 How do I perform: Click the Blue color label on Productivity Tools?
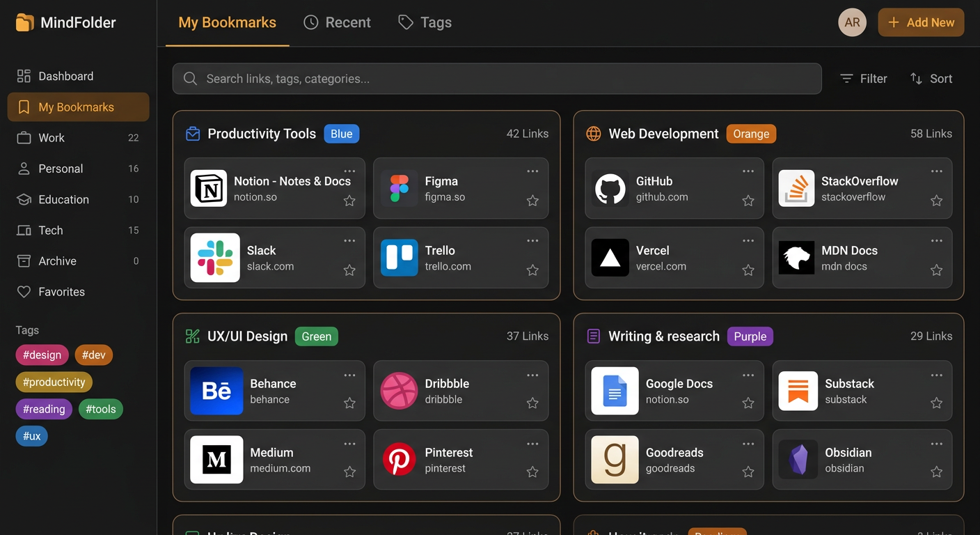pyautogui.click(x=342, y=134)
